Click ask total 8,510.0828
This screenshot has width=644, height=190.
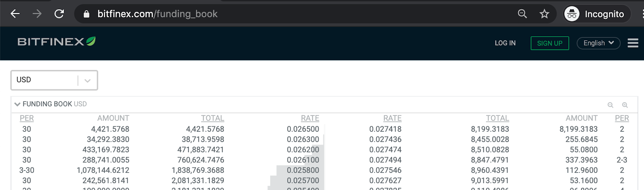click(490, 150)
